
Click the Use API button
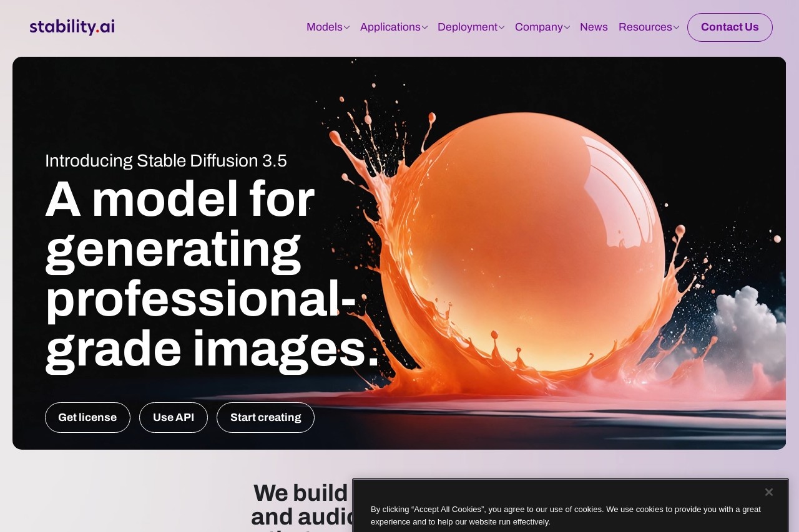[174, 417]
